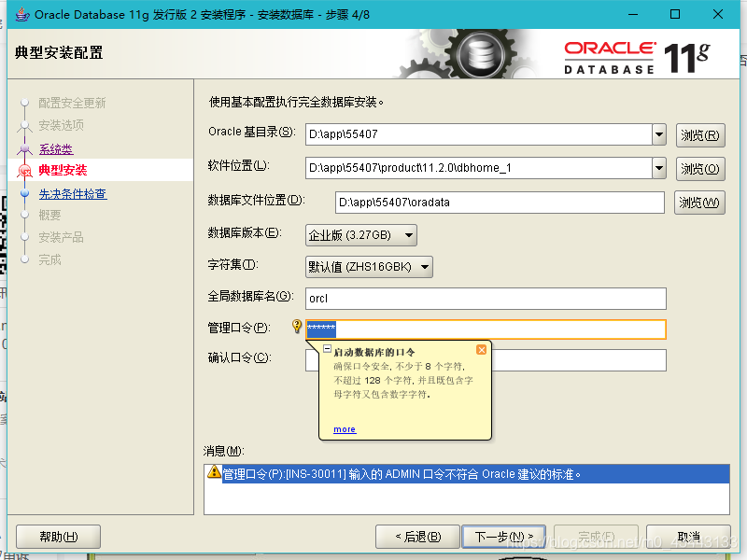Close the yellow password hint popup

coord(482,350)
